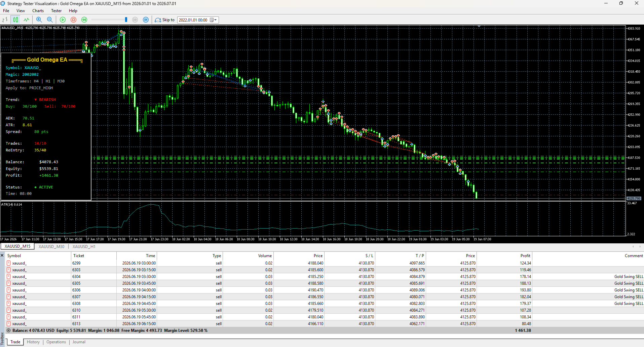Screen dimensions: 644x347
Task: Click the greyed-out fast forward button
Action: click(135, 20)
